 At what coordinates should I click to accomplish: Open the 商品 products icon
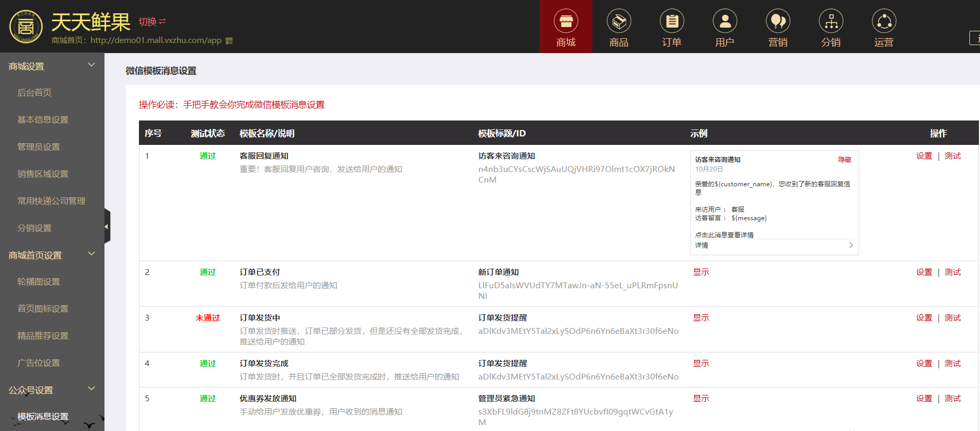click(x=618, y=22)
